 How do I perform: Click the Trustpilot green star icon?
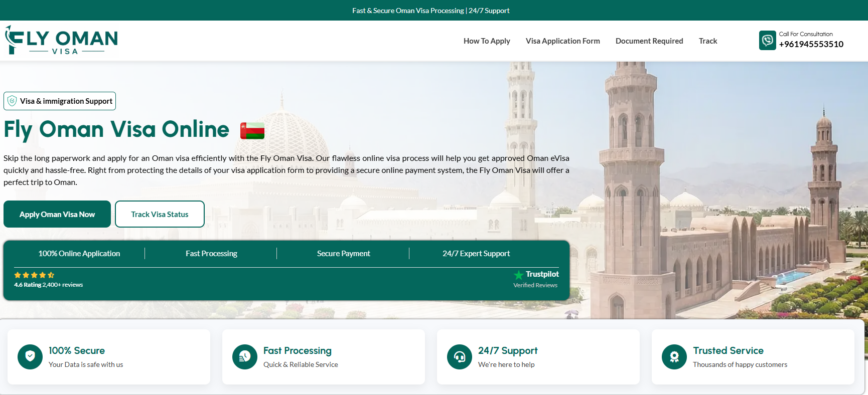click(519, 275)
